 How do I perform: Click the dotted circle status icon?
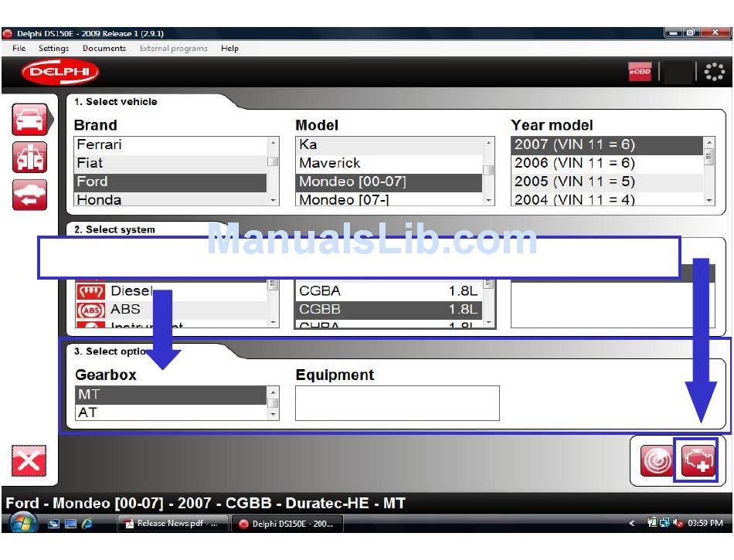(715, 72)
